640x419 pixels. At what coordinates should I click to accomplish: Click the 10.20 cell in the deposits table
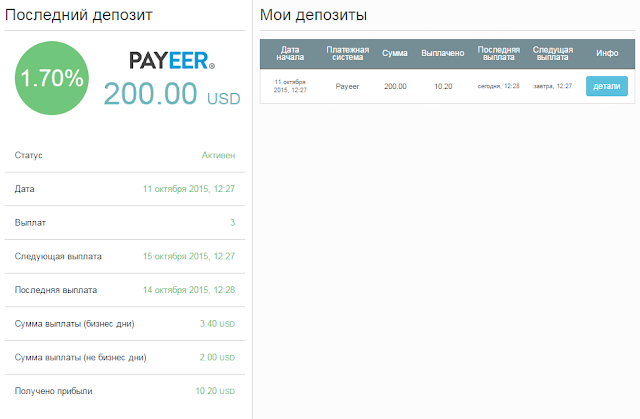coord(443,86)
